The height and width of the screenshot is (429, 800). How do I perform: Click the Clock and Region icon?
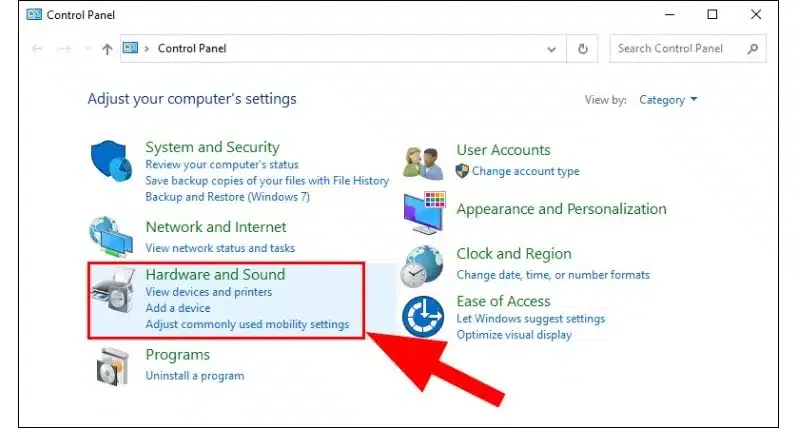[423, 265]
